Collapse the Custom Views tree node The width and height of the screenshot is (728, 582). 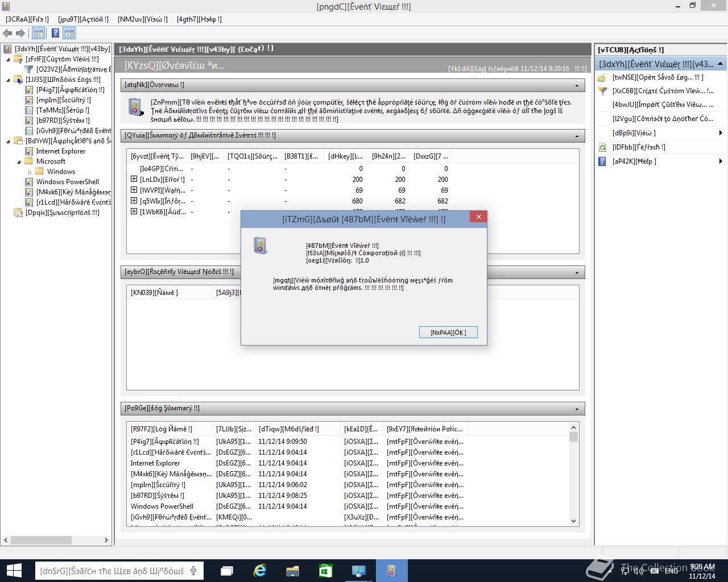pos(9,59)
